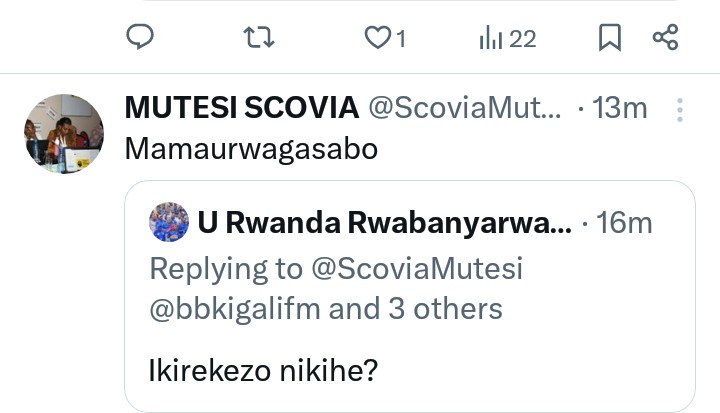Like the post with the heart icon
The height and width of the screenshot is (413, 720).
376,38
